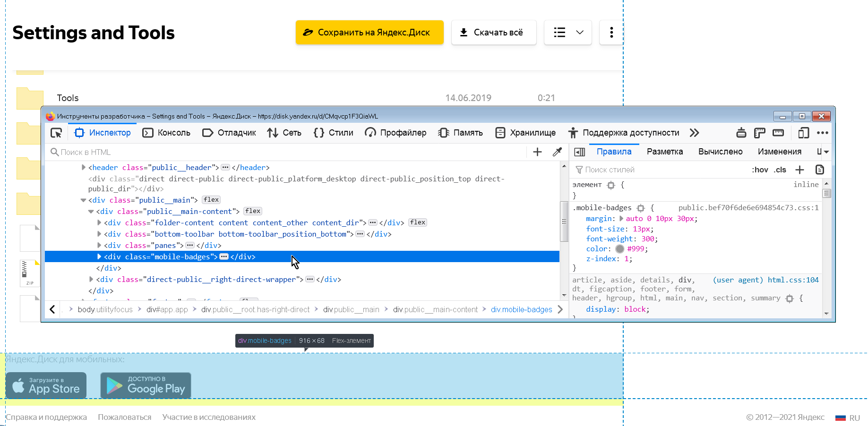Open the view mode dropdown beside the list icon
The width and height of the screenshot is (868, 426).
580,32
